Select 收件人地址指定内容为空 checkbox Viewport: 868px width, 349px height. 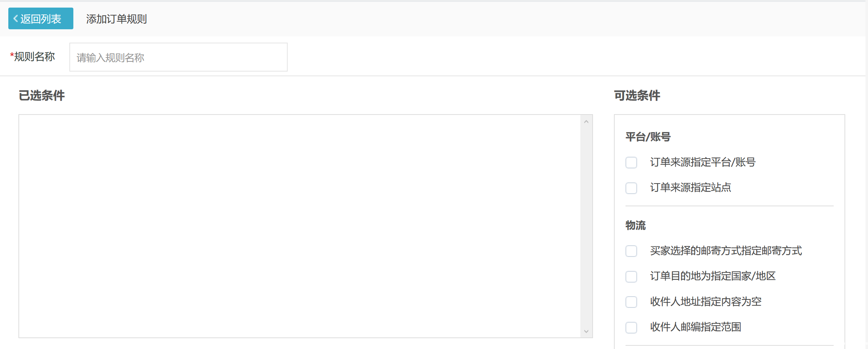point(631,302)
